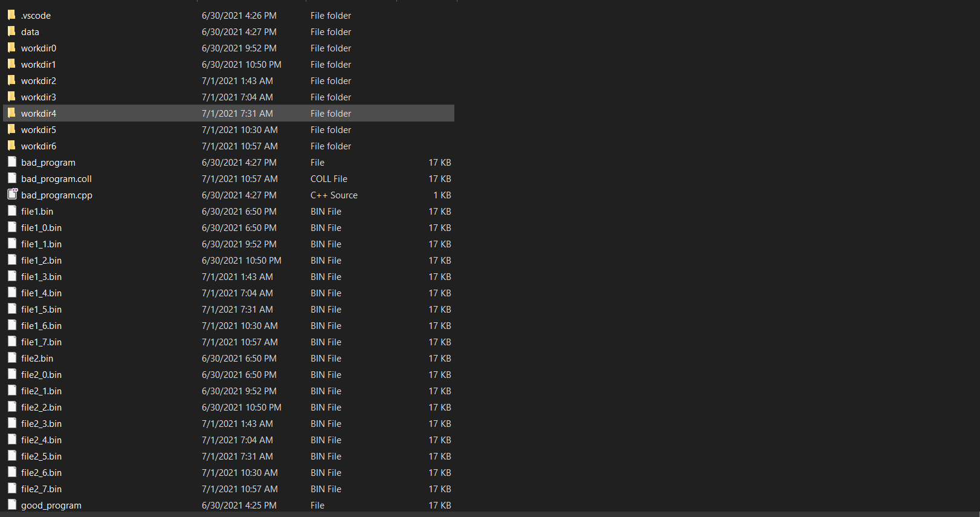980x517 pixels.
Task: Click the C++ Source type cell
Action: tap(334, 195)
